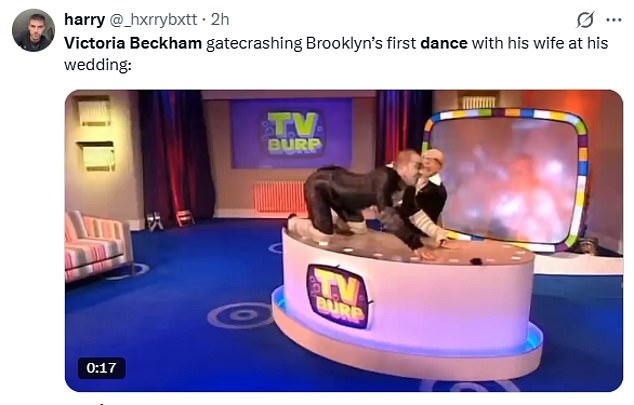Viewport: 634px width, 405px height.
Task: Click the wall lamp in upper left of video
Action: (95, 111)
